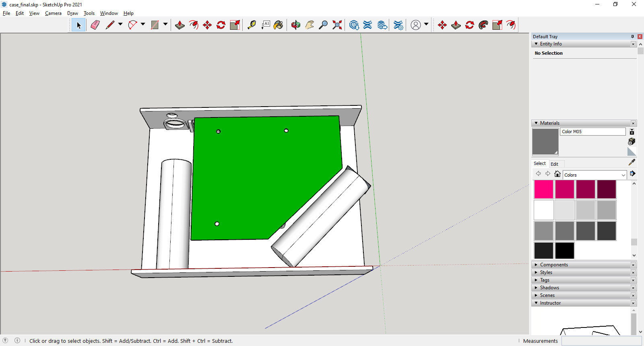Click the materials Back arrow

[x=538, y=174]
